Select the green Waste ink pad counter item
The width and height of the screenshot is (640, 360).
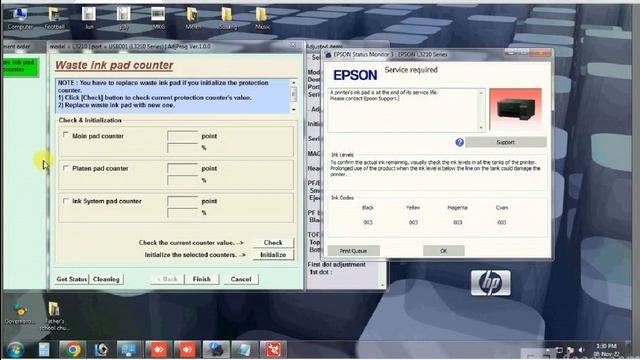(x=20, y=67)
